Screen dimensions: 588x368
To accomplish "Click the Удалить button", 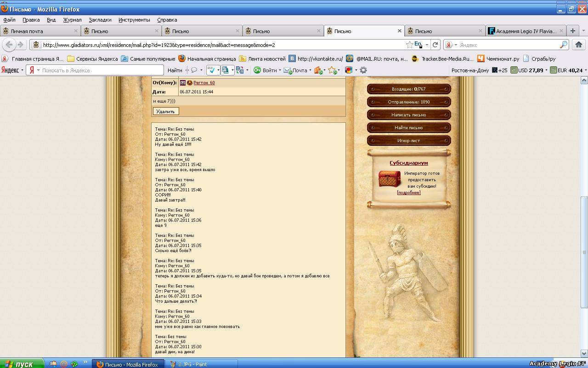I will click(165, 111).
